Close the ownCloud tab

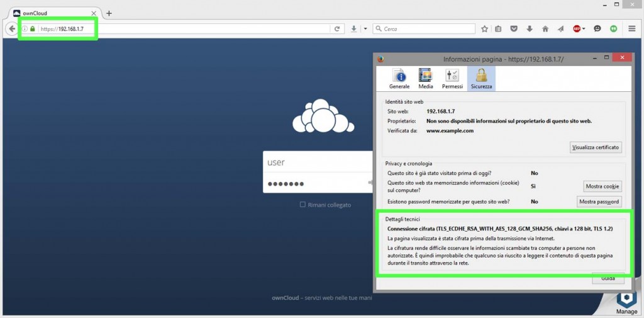(x=94, y=13)
